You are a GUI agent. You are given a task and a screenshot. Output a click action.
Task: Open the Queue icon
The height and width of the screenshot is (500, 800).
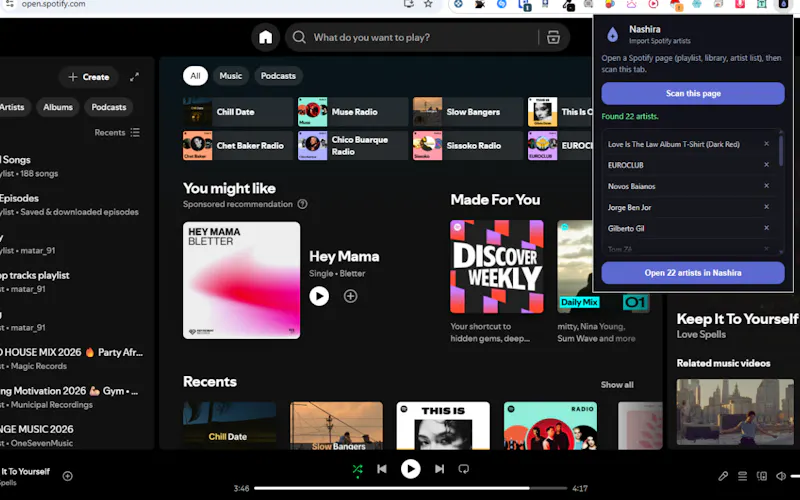(742, 476)
